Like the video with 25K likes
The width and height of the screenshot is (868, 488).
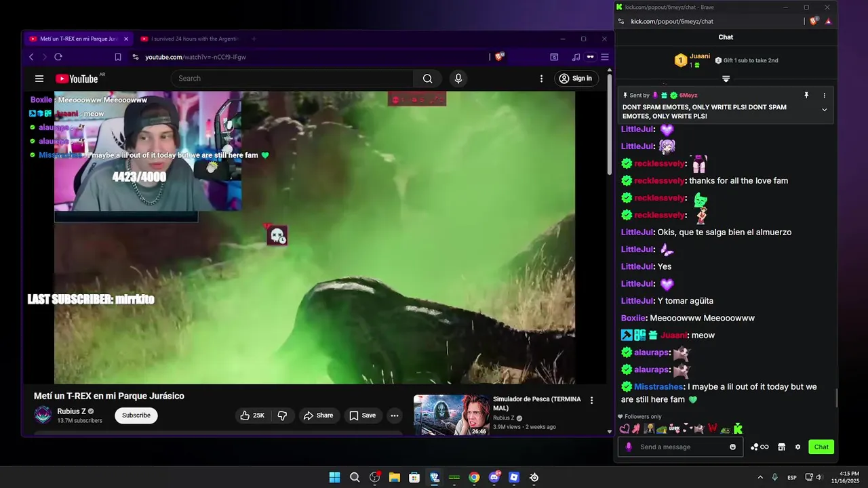tap(252, 415)
